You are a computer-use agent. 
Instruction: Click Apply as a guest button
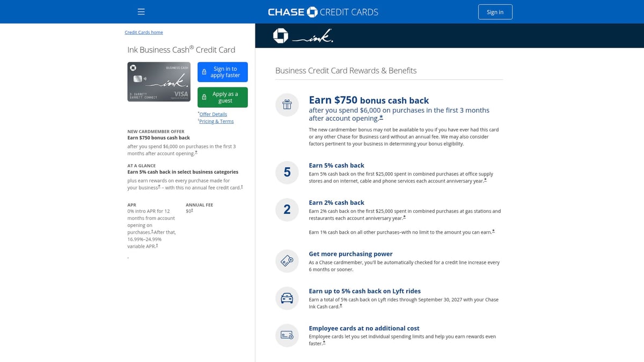223,97
